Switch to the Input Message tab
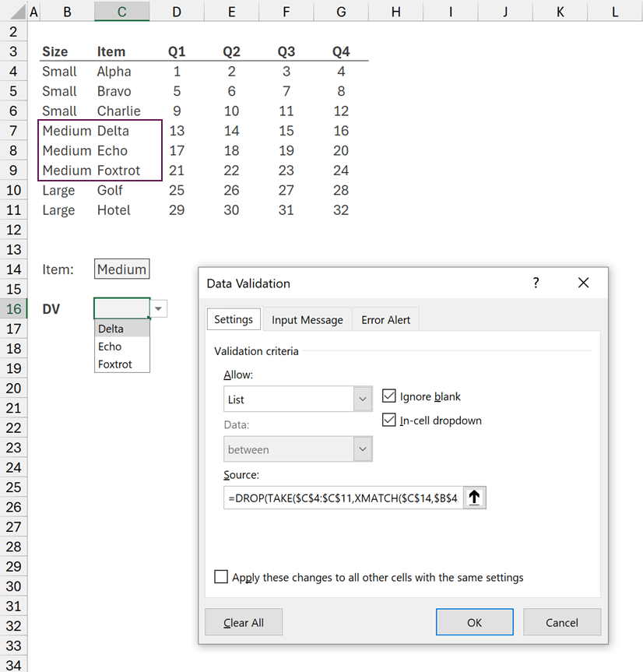 pos(307,320)
